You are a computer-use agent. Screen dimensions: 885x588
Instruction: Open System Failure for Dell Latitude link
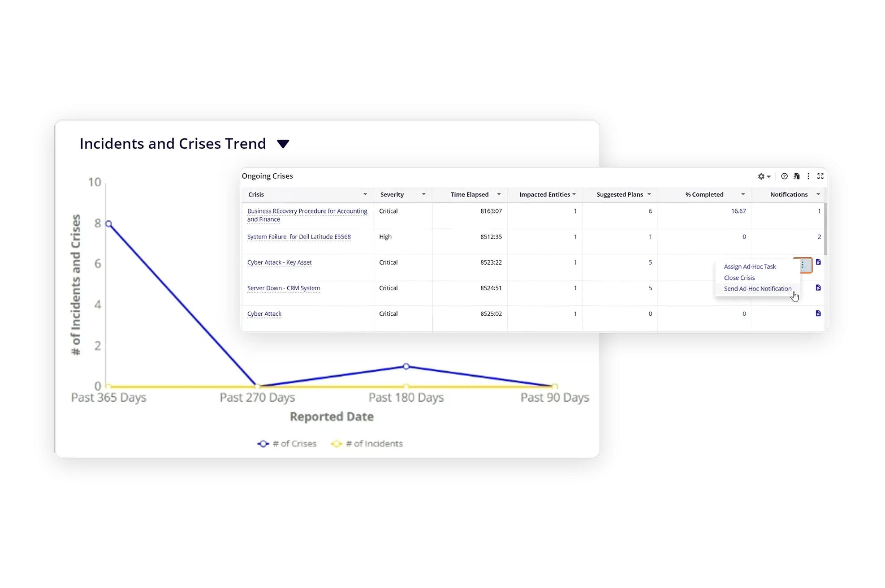pos(299,237)
